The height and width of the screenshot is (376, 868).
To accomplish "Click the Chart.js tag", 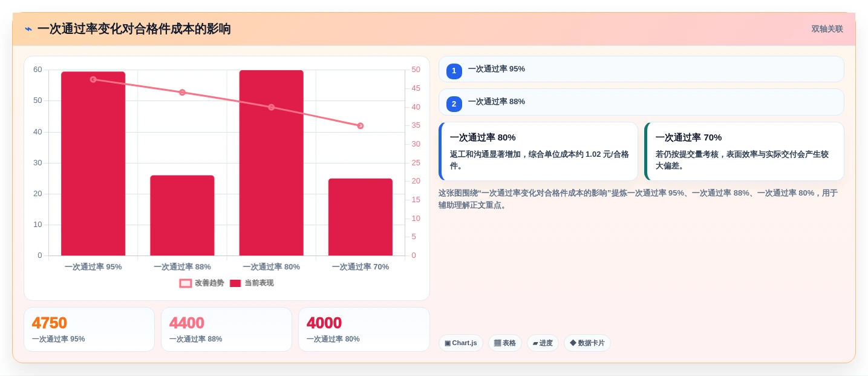I will tap(461, 343).
